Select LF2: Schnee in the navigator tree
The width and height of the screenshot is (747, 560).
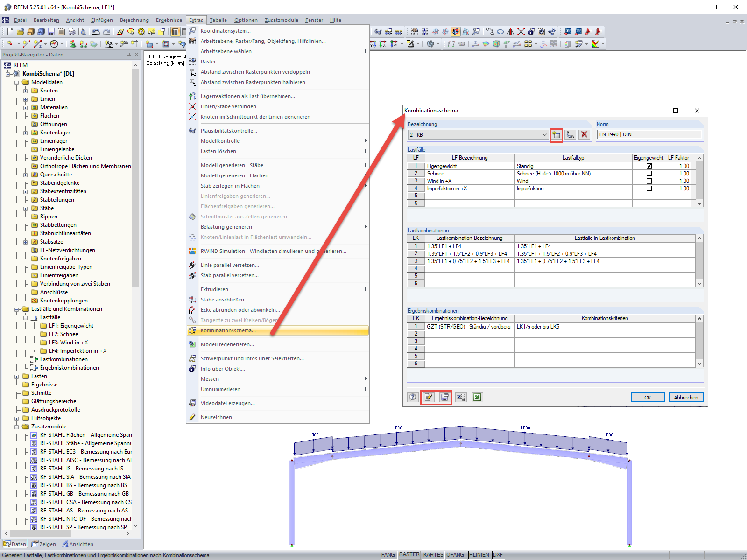click(x=63, y=334)
